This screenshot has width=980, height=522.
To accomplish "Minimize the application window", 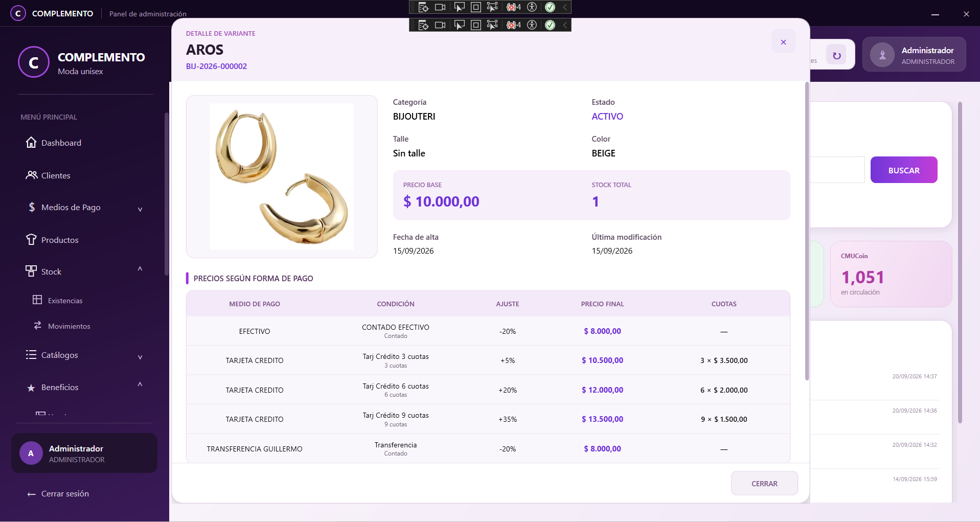I will click(x=935, y=14).
